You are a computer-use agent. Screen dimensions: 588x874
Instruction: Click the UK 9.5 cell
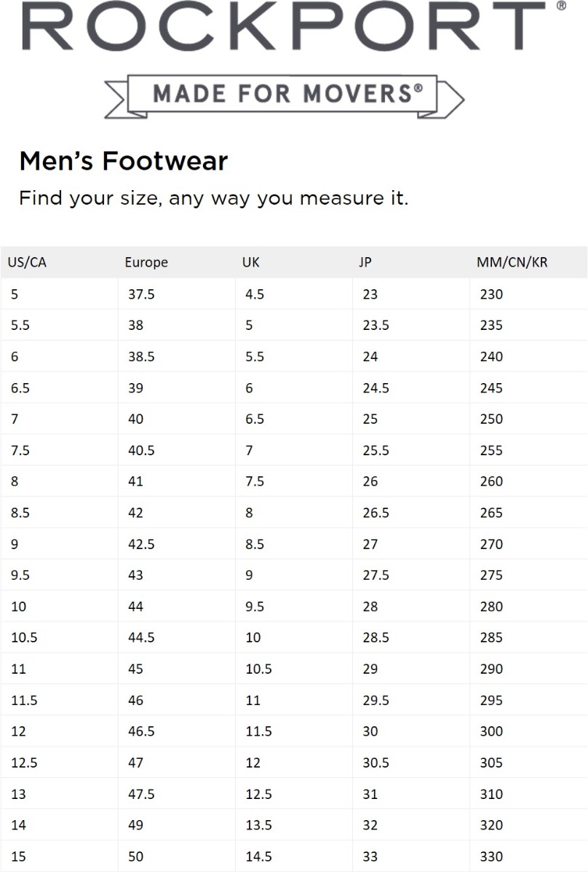pyautogui.click(x=294, y=606)
